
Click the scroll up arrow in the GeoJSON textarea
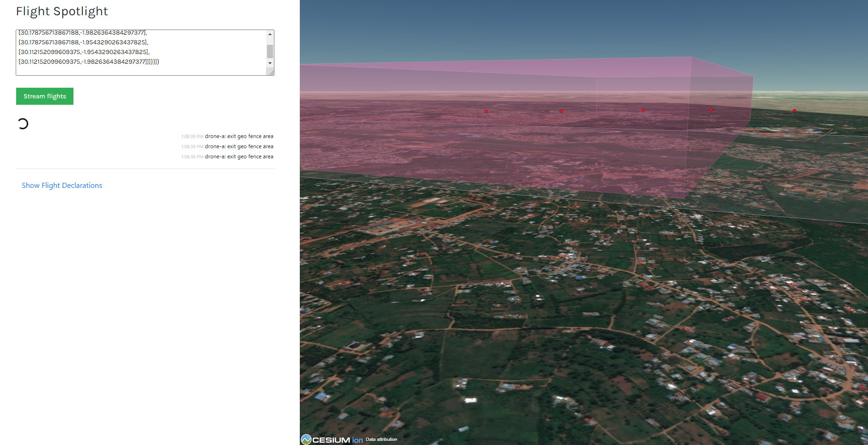pyautogui.click(x=270, y=34)
